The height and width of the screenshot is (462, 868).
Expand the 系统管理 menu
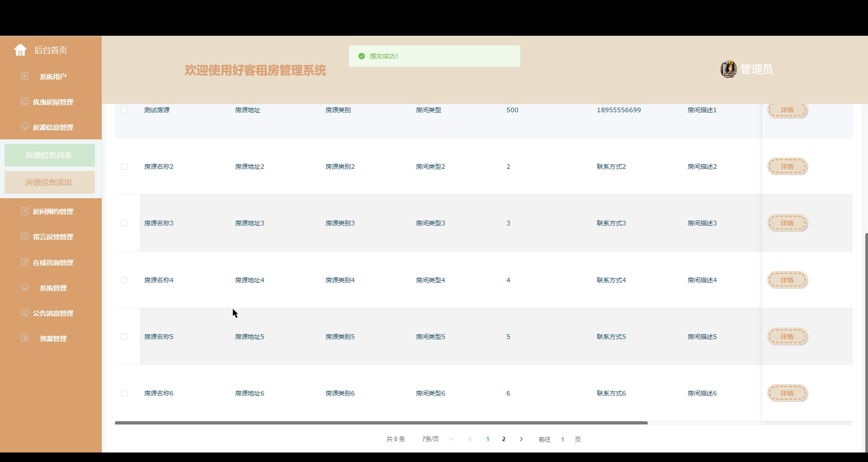[x=51, y=288]
